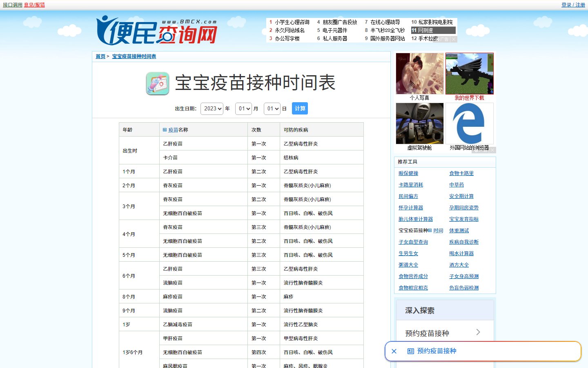Click the 小学生心理咨询 ad link

click(292, 22)
